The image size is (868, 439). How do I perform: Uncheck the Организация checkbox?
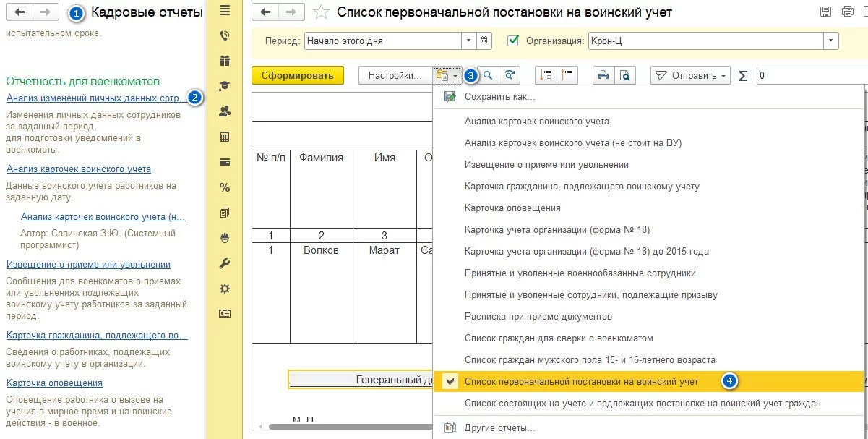tap(513, 41)
